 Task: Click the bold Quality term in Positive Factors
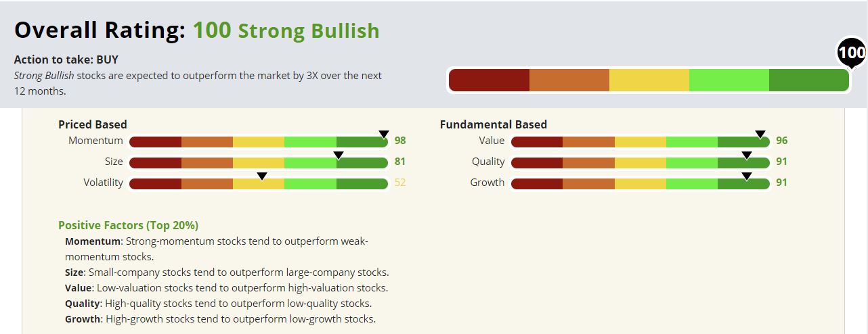click(83, 303)
